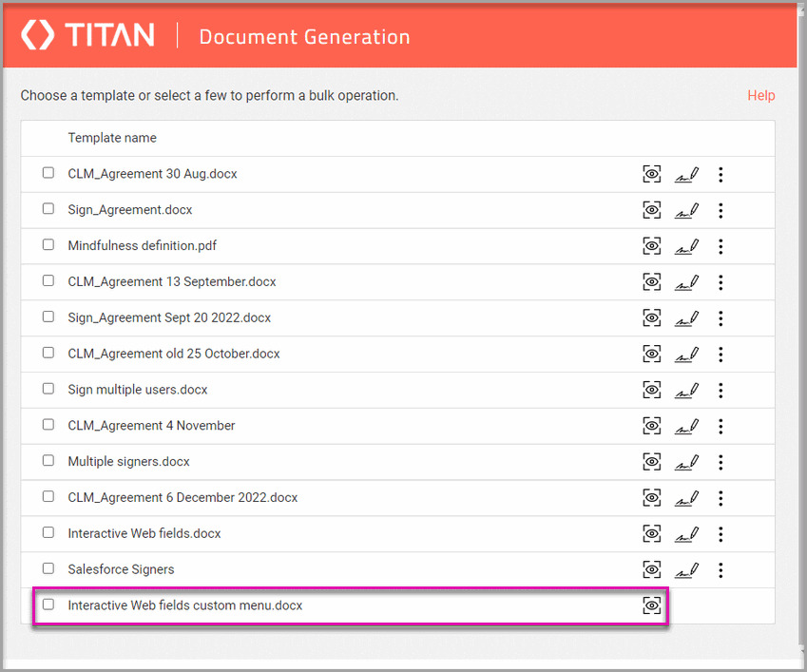The height and width of the screenshot is (672, 807).
Task: Open three-dot menu for CLM_Agreement old 25 October.docx
Action: click(721, 355)
